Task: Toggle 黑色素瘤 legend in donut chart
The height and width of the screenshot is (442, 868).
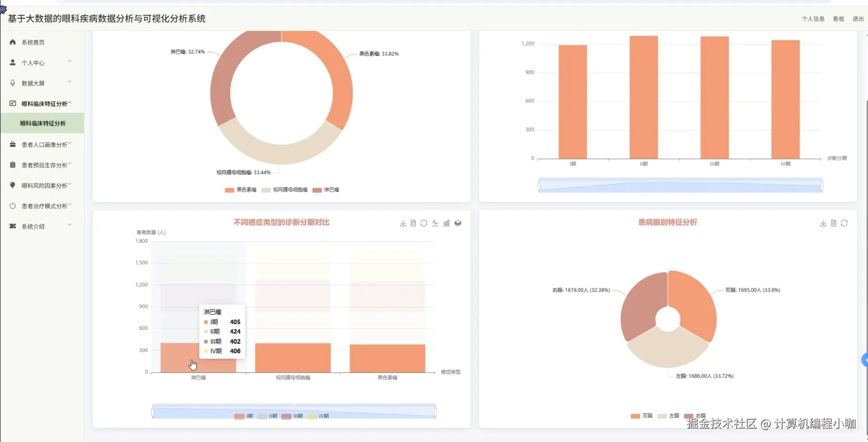Action: click(241, 190)
